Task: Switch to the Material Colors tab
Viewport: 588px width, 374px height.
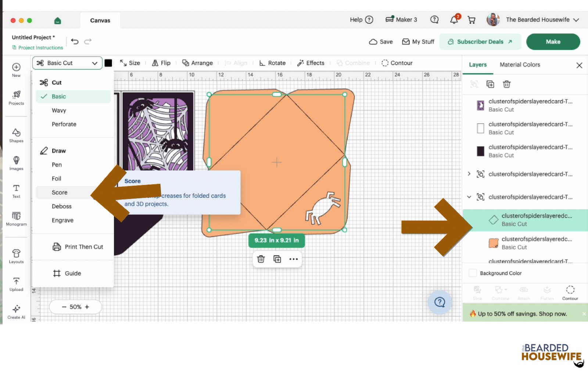Action: click(520, 65)
